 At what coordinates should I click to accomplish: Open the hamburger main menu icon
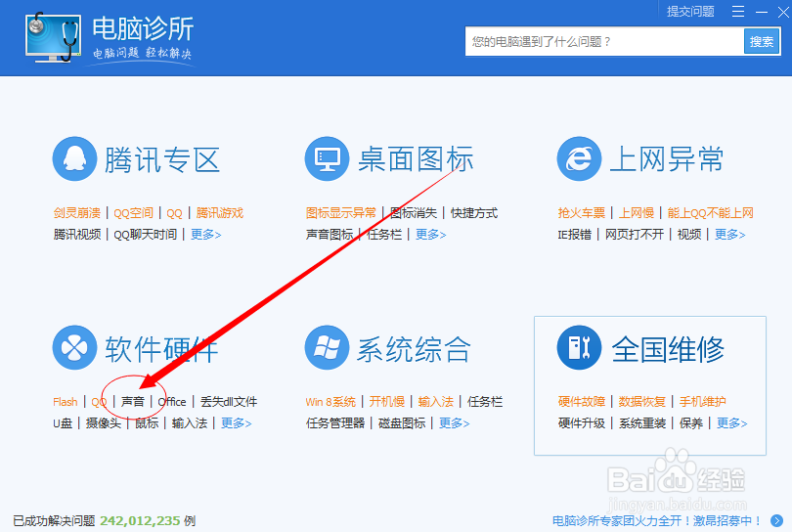click(x=738, y=12)
